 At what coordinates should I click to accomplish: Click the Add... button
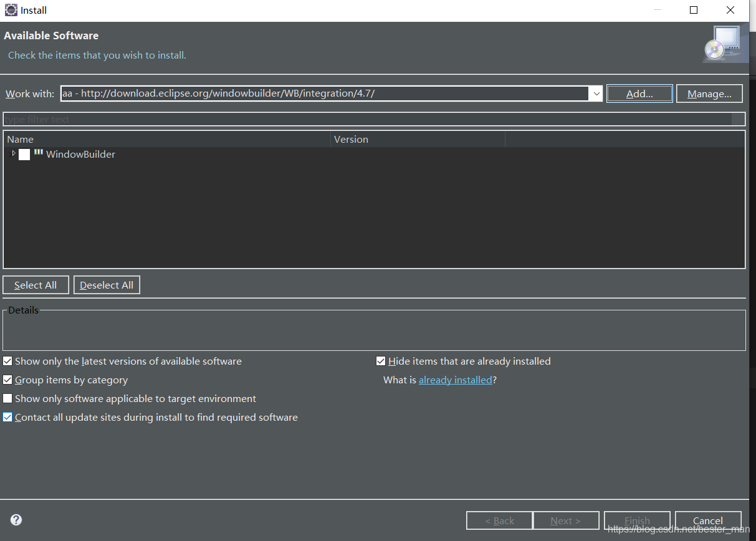click(639, 93)
